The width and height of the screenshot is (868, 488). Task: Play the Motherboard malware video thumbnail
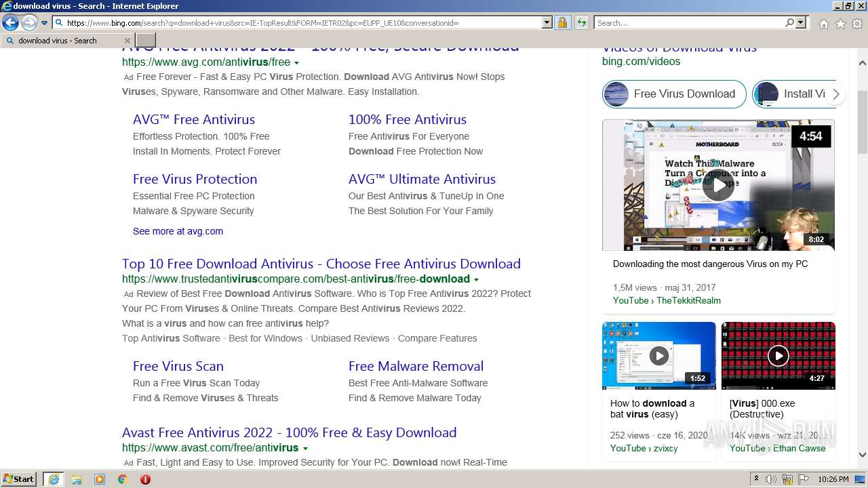[718, 185]
